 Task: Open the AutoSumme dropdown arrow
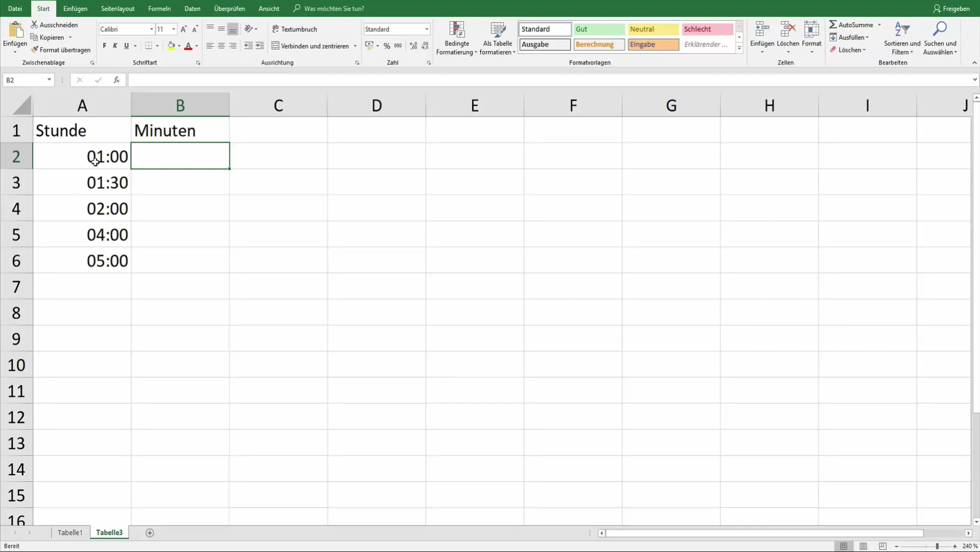(x=879, y=25)
